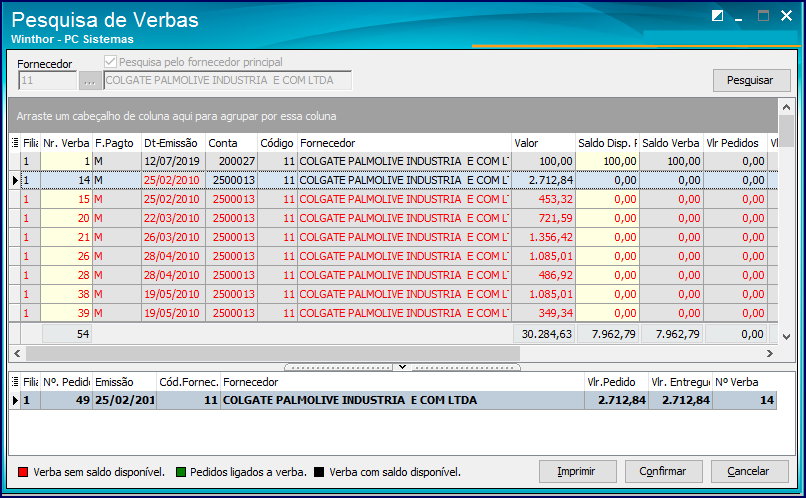806x498 pixels.
Task: Sort by Fornecedor header in upper grid
Action: click(404, 143)
